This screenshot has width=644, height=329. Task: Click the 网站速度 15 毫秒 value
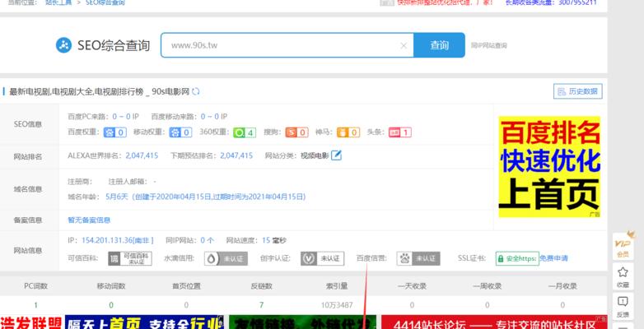pyautogui.click(x=273, y=240)
